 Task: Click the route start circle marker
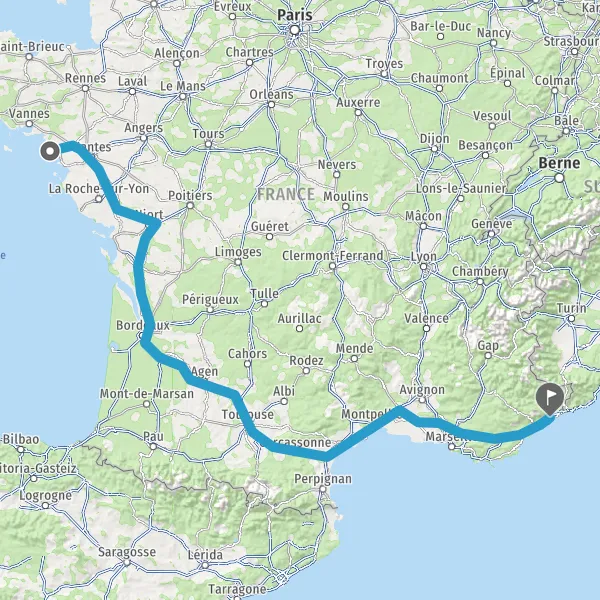click(50, 151)
